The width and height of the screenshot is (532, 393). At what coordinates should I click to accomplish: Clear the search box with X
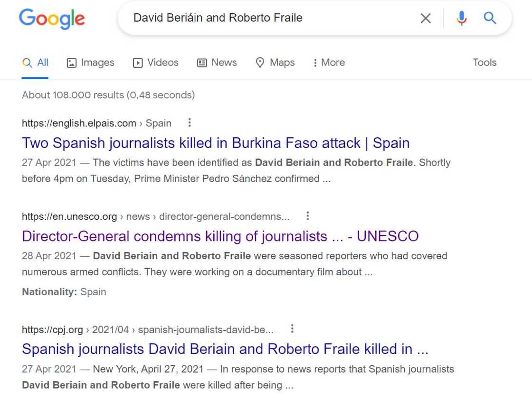click(x=426, y=19)
